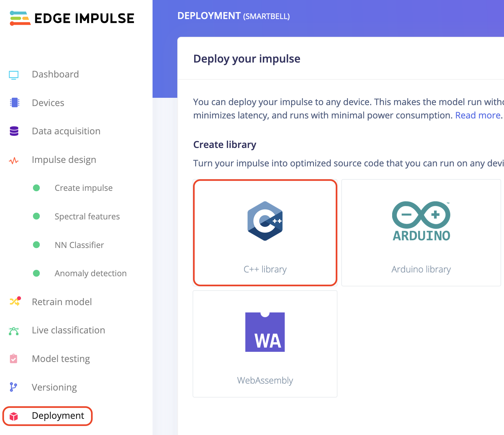Click the Deployment cube icon

click(x=14, y=416)
